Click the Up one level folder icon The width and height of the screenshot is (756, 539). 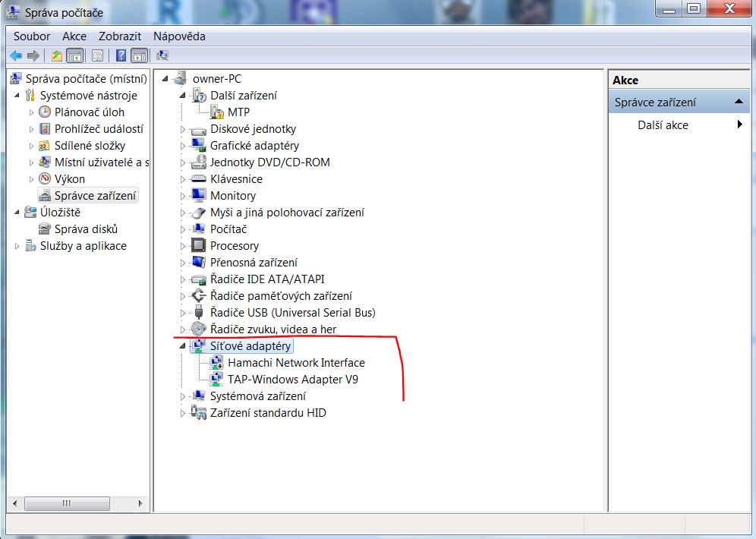56,55
